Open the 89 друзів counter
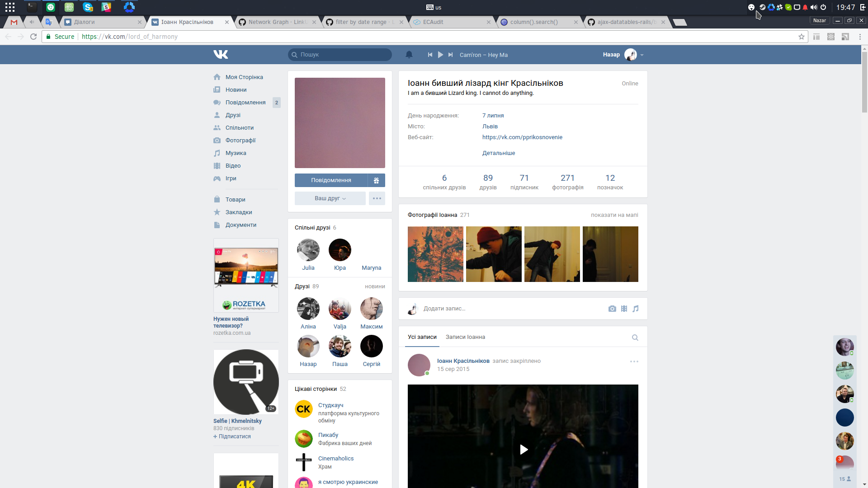 [x=488, y=182]
